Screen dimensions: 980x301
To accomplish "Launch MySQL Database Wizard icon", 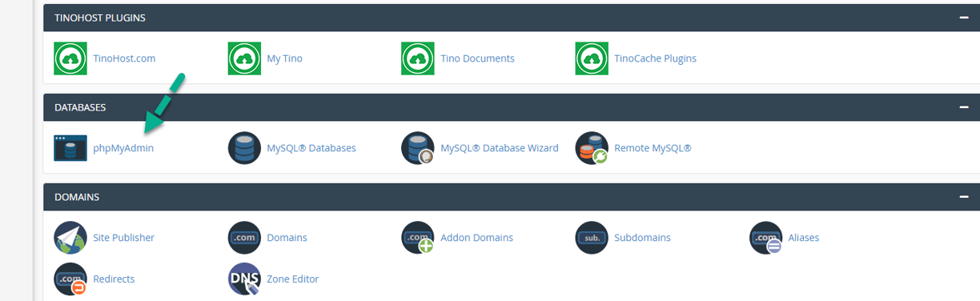I will [x=418, y=148].
